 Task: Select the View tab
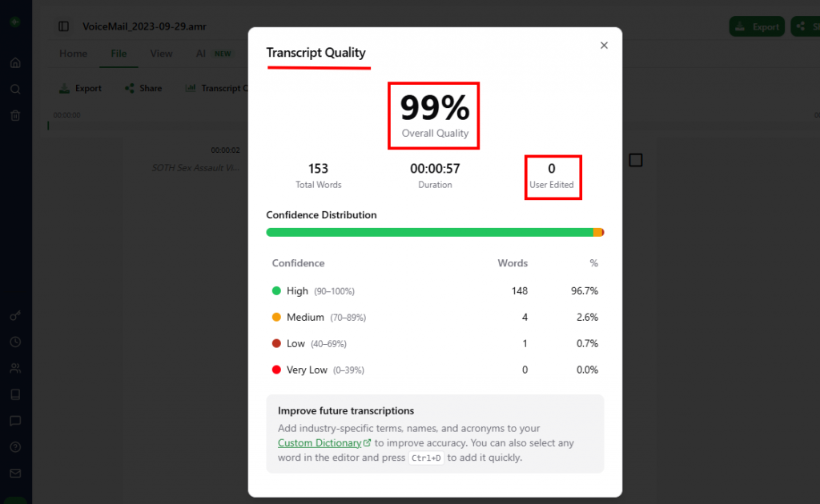tap(161, 54)
